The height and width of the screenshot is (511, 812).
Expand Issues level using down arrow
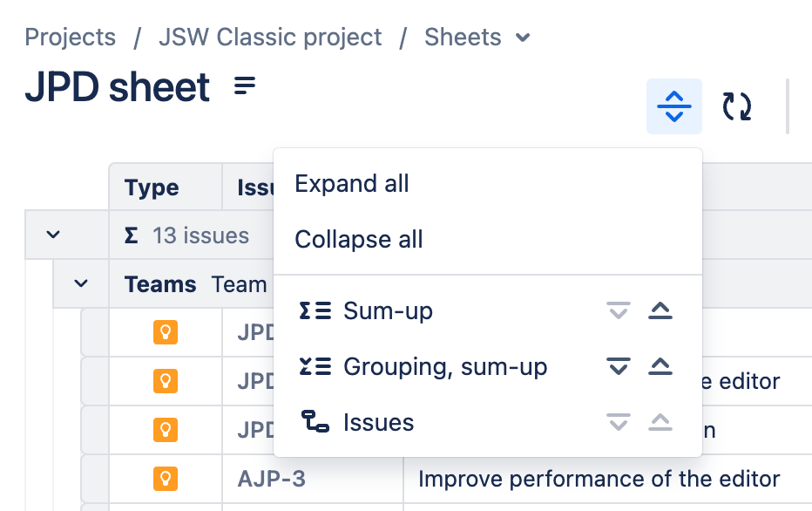tap(619, 423)
